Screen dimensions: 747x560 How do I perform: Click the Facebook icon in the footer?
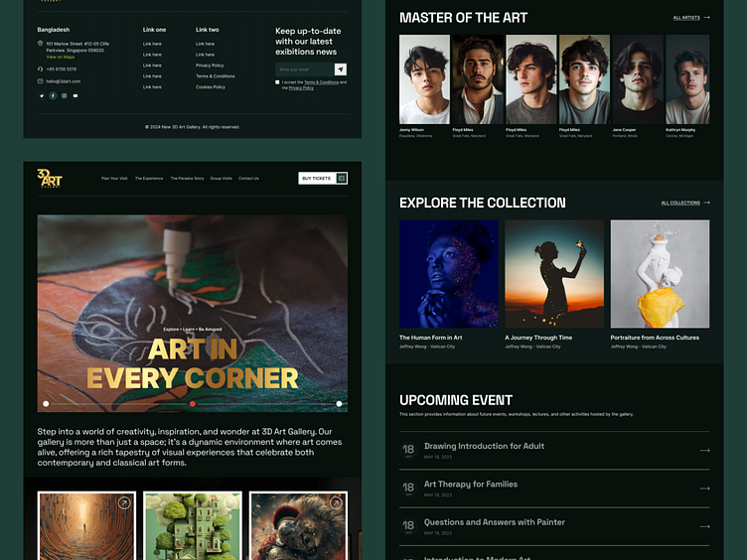[53, 95]
